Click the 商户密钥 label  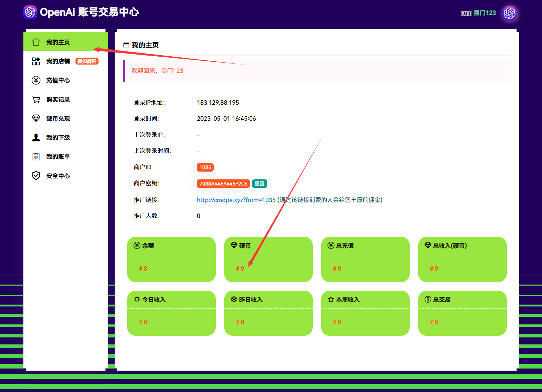coord(147,183)
